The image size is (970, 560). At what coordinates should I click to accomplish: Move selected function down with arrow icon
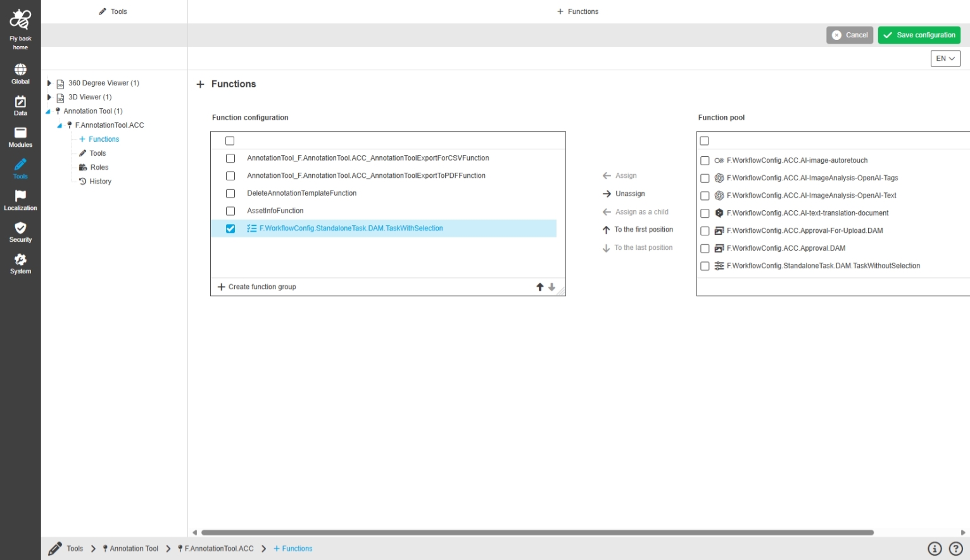point(552,287)
